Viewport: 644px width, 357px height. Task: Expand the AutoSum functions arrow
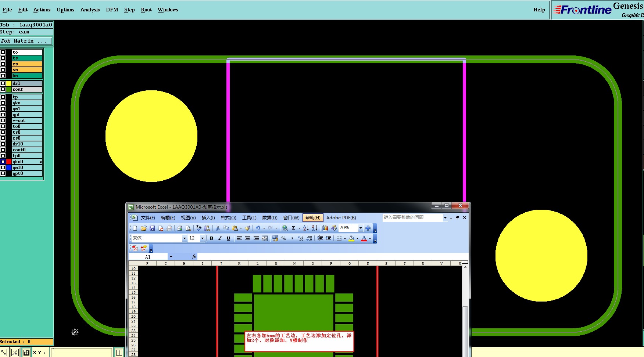(x=300, y=228)
